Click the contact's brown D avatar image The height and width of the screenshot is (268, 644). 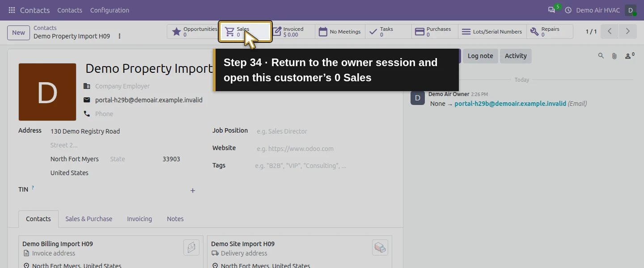click(x=47, y=92)
